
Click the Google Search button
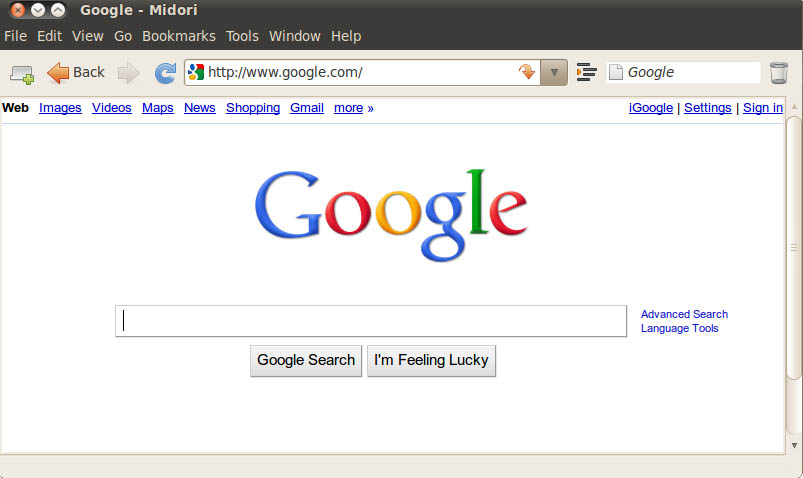pos(306,361)
